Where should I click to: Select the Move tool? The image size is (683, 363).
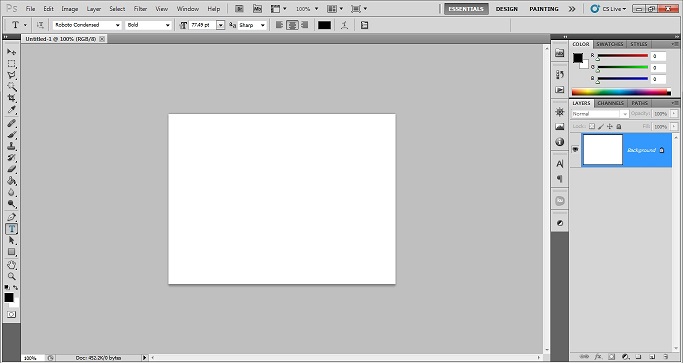(x=11, y=52)
